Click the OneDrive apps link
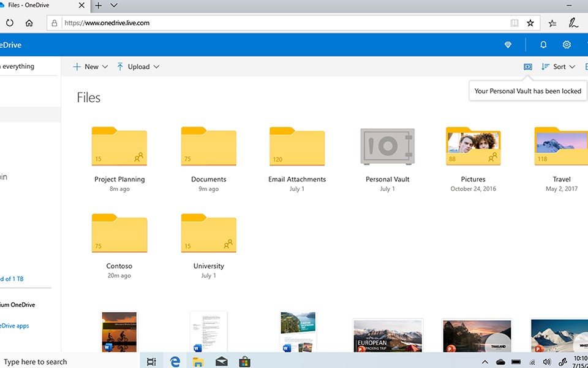This screenshot has width=588, height=368. [x=15, y=326]
